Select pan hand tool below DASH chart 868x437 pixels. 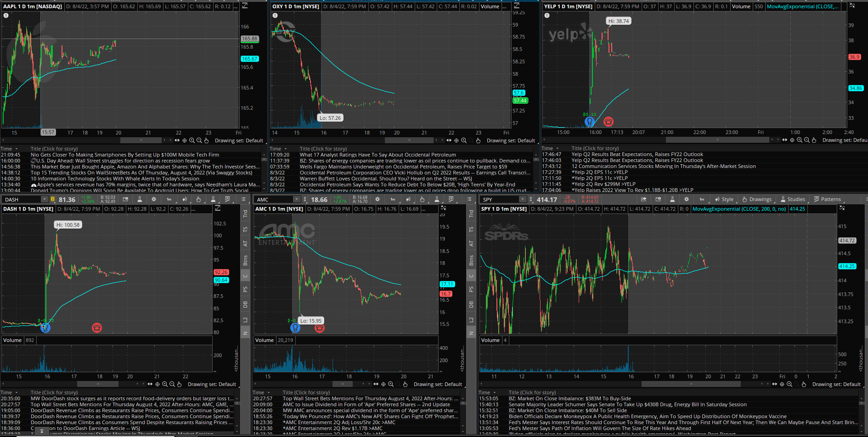[179, 384]
